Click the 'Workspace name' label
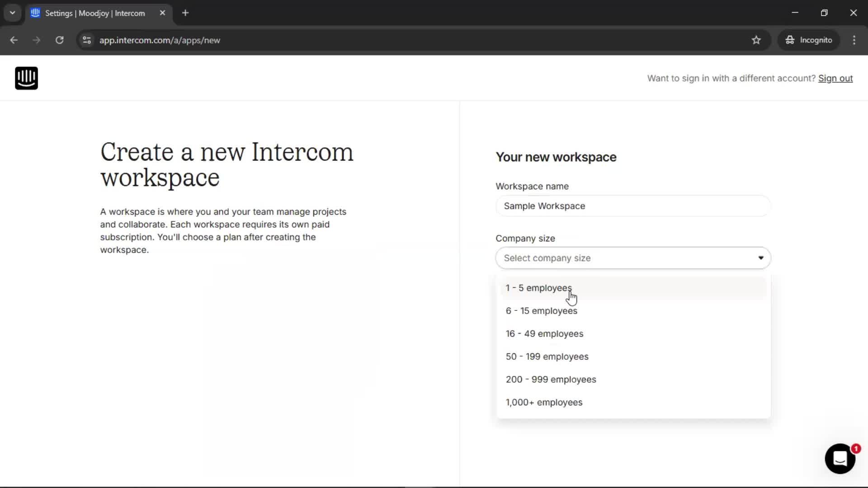Viewport: 868px width, 488px height. pos(532,187)
